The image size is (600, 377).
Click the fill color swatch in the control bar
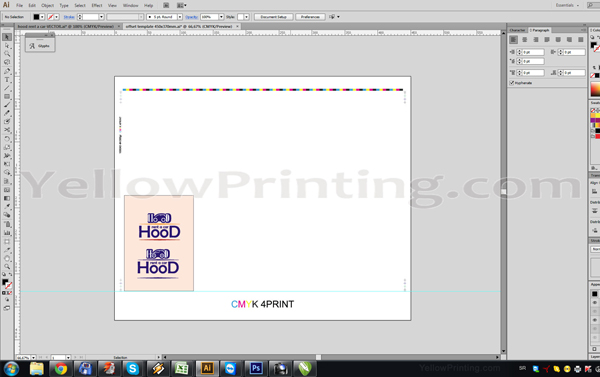(x=36, y=17)
